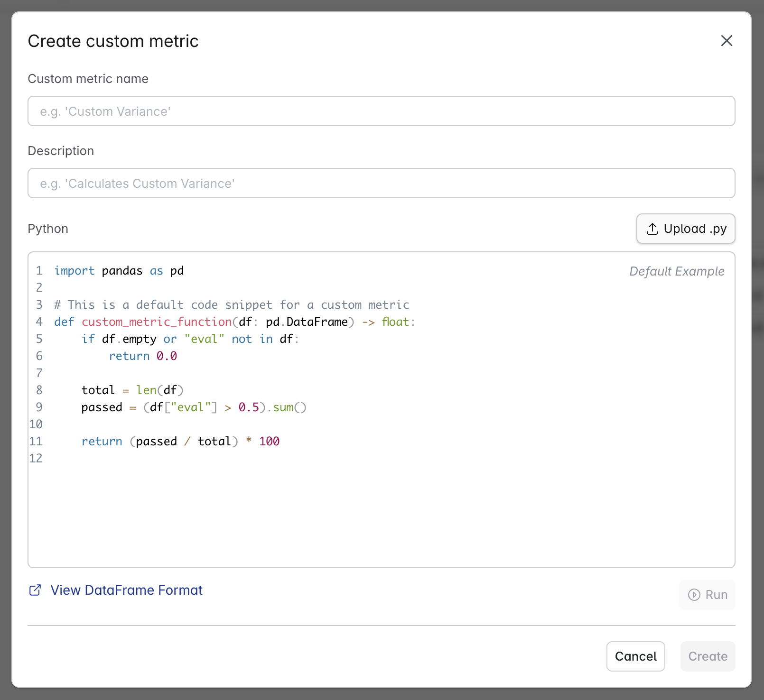Click the 'return 0.0' code line
764x700 pixels.
(x=143, y=356)
